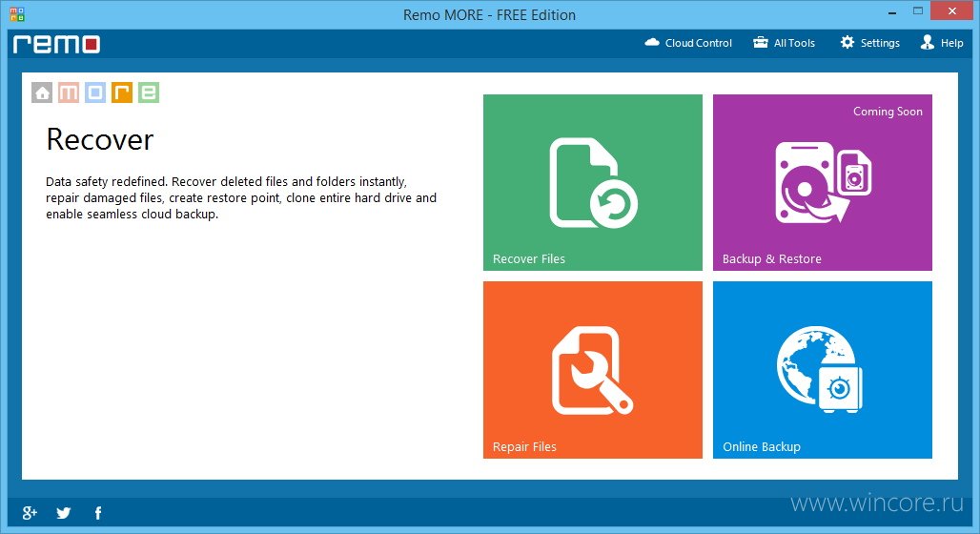Go to the Home breadcrumb icon

pos(42,92)
